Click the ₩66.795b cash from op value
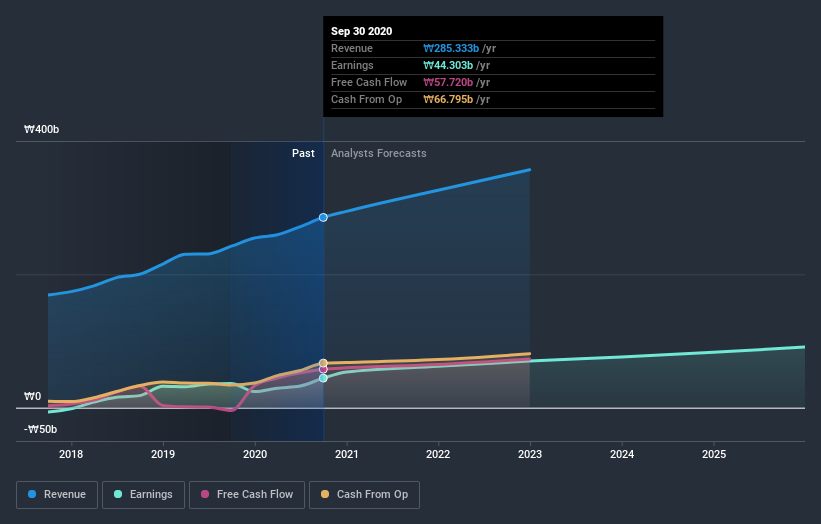Screen dimensions: 821x524 tap(448, 99)
